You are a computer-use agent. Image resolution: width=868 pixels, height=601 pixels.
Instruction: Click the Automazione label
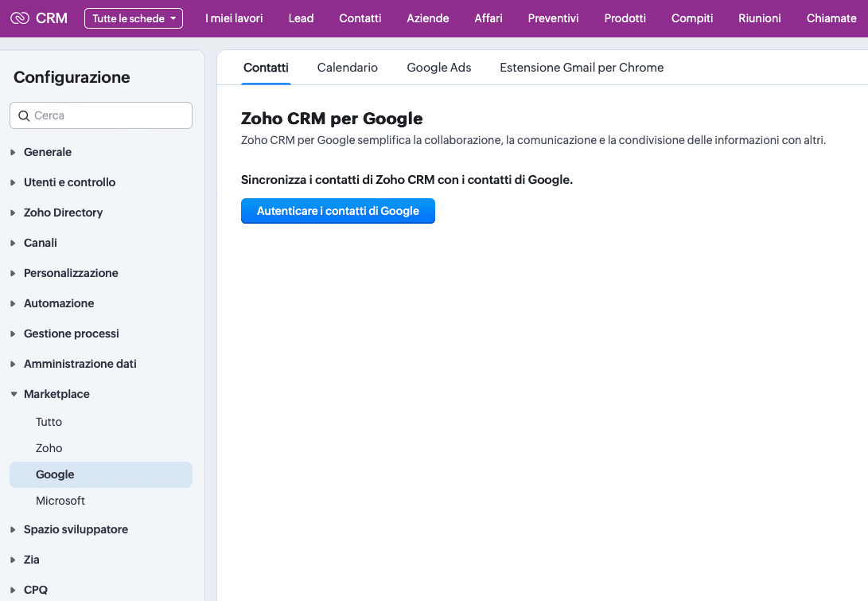pos(59,303)
